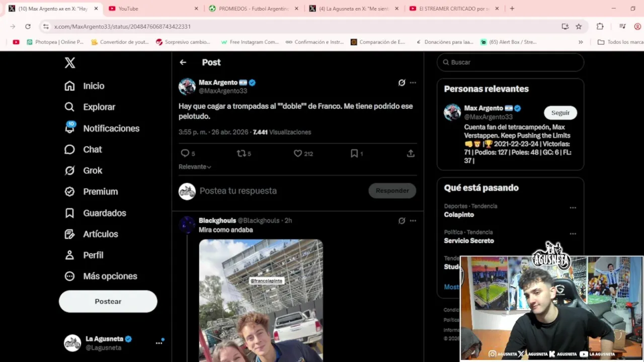Open the Convertidor de yout... bookmark
644x362 pixels.
120,42
